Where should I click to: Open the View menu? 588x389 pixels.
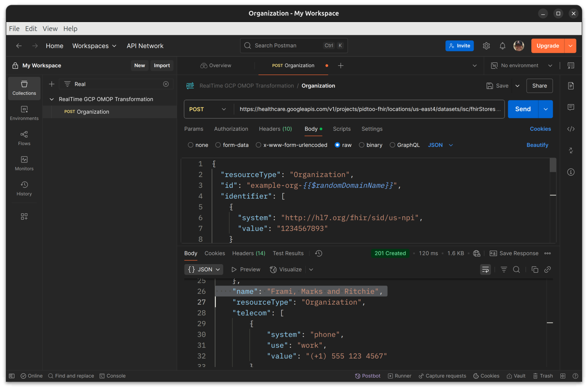point(50,29)
